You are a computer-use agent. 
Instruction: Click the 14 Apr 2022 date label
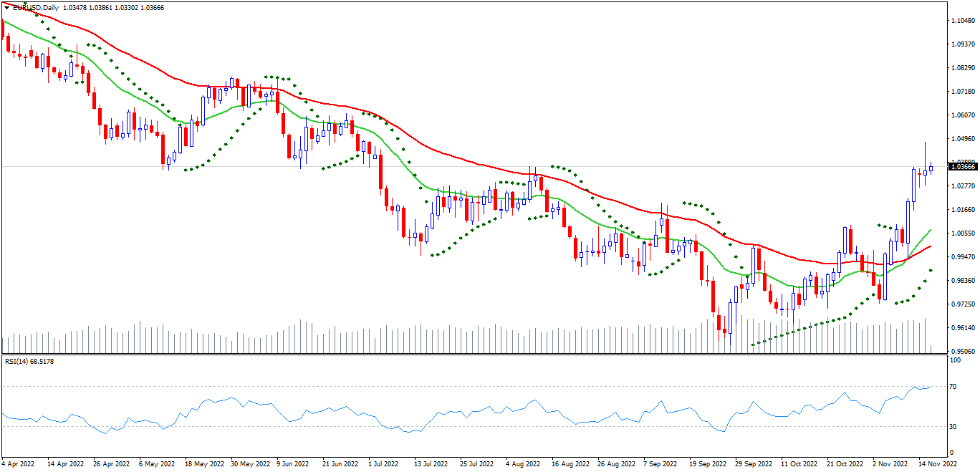pyautogui.click(x=66, y=464)
